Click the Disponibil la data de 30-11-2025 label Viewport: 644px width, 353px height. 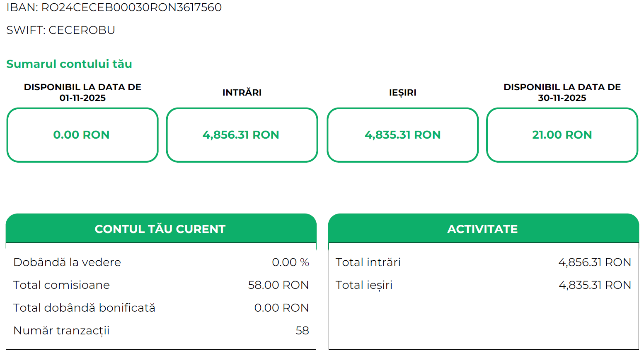pyautogui.click(x=562, y=92)
